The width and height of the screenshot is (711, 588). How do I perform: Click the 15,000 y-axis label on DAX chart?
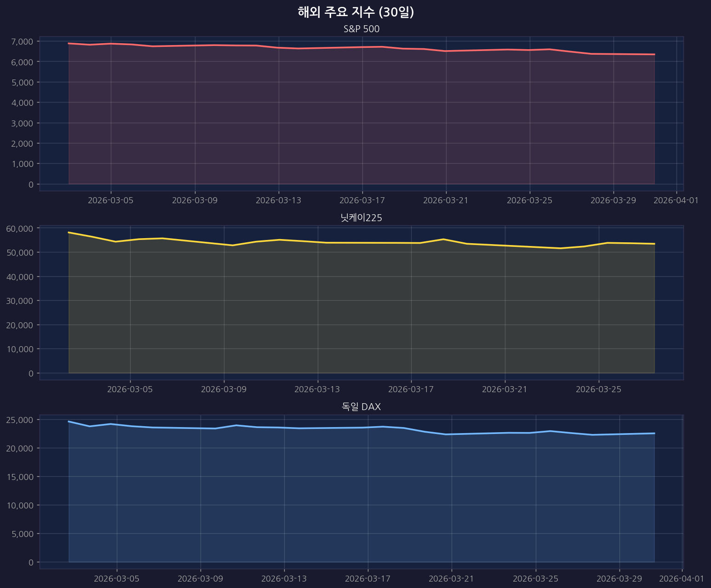tap(20, 477)
